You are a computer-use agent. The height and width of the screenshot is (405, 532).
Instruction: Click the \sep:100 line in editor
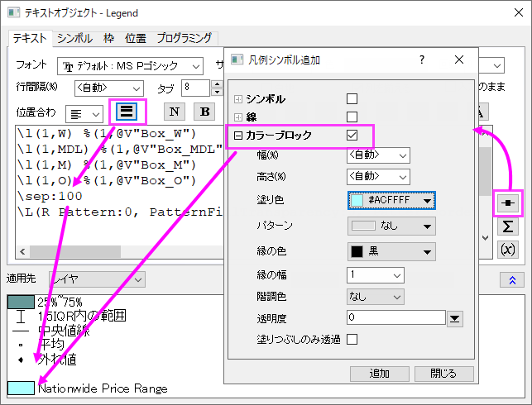[50, 196]
